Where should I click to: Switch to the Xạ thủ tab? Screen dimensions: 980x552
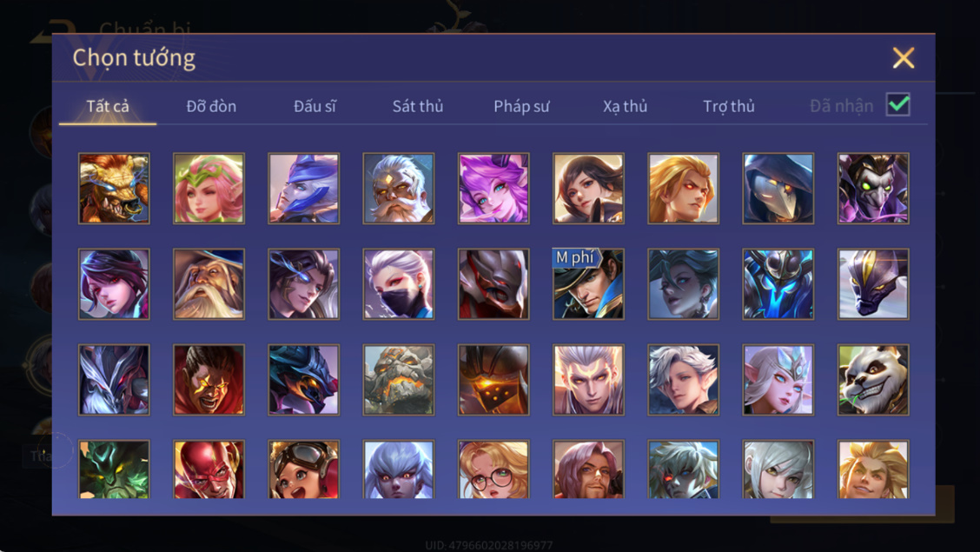click(x=625, y=106)
